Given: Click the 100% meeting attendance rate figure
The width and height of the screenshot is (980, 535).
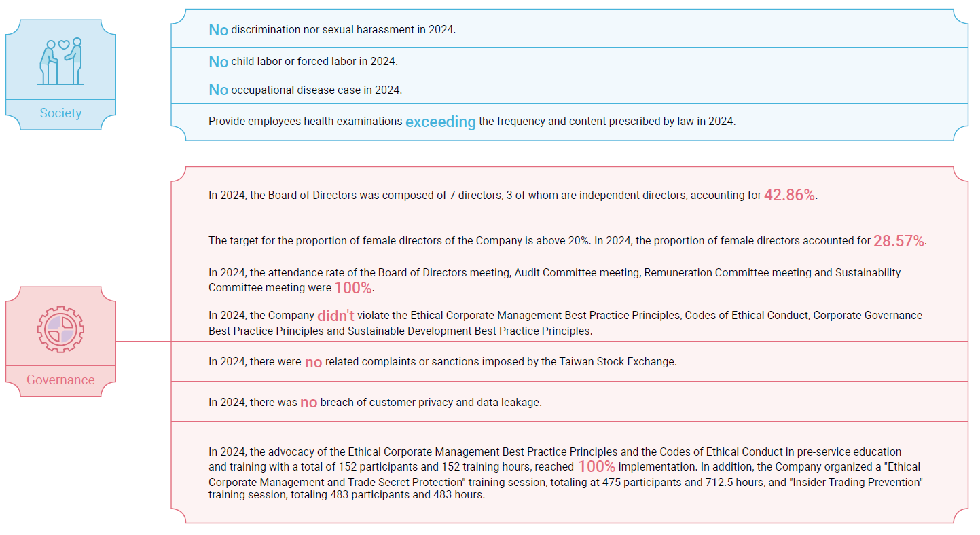Looking at the screenshot, I should tap(352, 288).
